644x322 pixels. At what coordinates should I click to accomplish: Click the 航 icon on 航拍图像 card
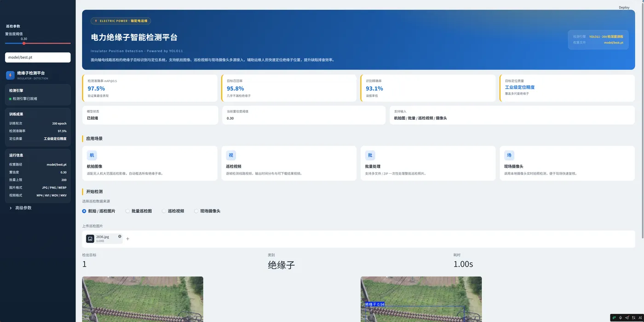click(x=92, y=155)
